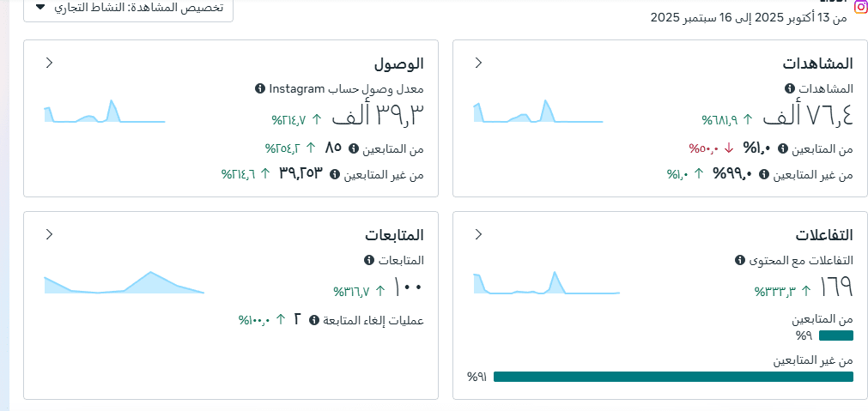Click the follows trend sparkline chart
The width and height of the screenshot is (868, 411).
[124, 283]
